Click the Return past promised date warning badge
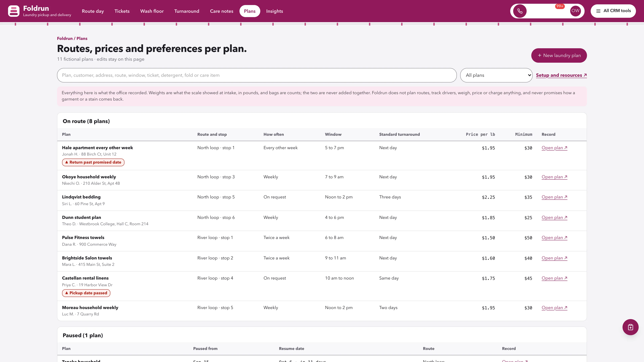 pos(93,162)
